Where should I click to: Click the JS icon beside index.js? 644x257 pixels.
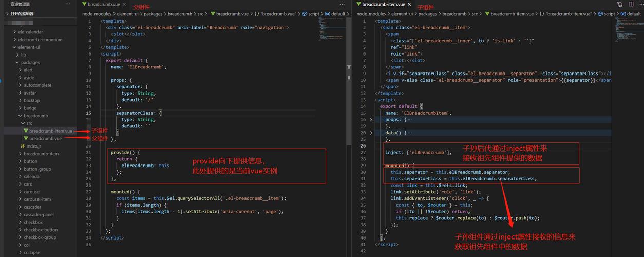point(22,146)
